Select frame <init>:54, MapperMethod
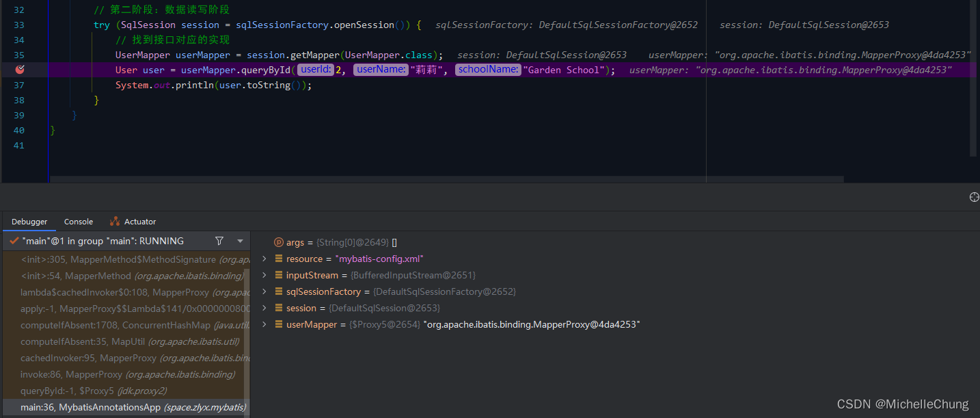980x418 pixels. click(123, 276)
